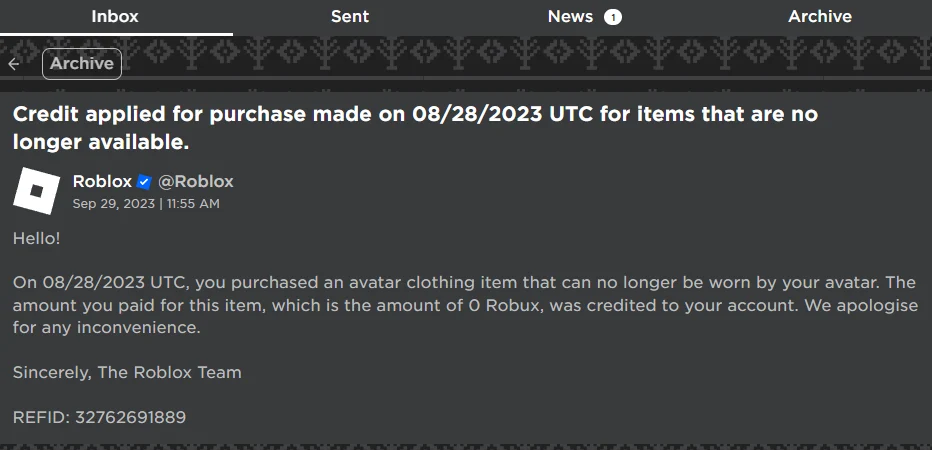Open the Roblox sender name link
Screen dimensions: 932x450
(x=102, y=181)
